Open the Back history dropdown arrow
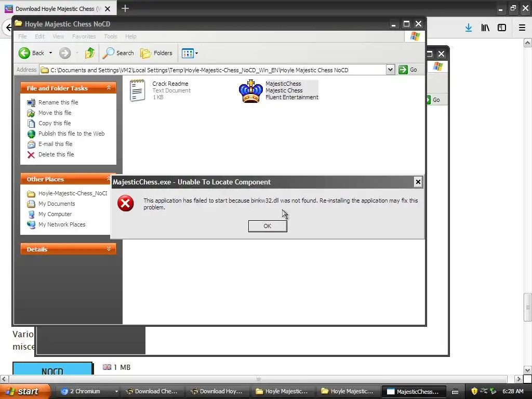Viewport: 532px width, 399px height. (x=50, y=53)
